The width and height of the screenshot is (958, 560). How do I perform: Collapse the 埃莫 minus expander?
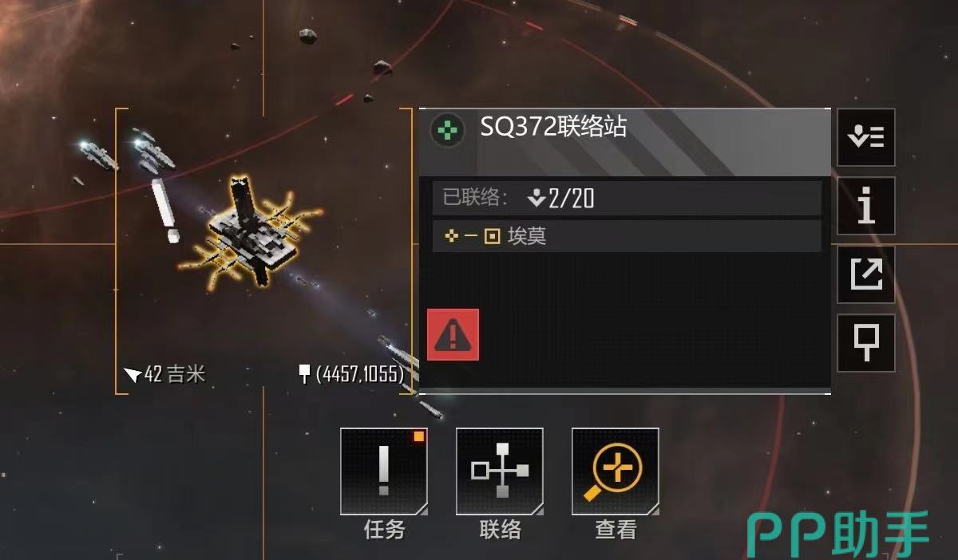tap(472, 237)
